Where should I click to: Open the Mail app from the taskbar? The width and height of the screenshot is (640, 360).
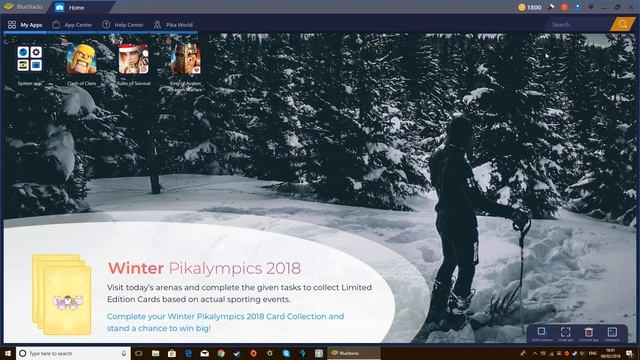point(204,353)
